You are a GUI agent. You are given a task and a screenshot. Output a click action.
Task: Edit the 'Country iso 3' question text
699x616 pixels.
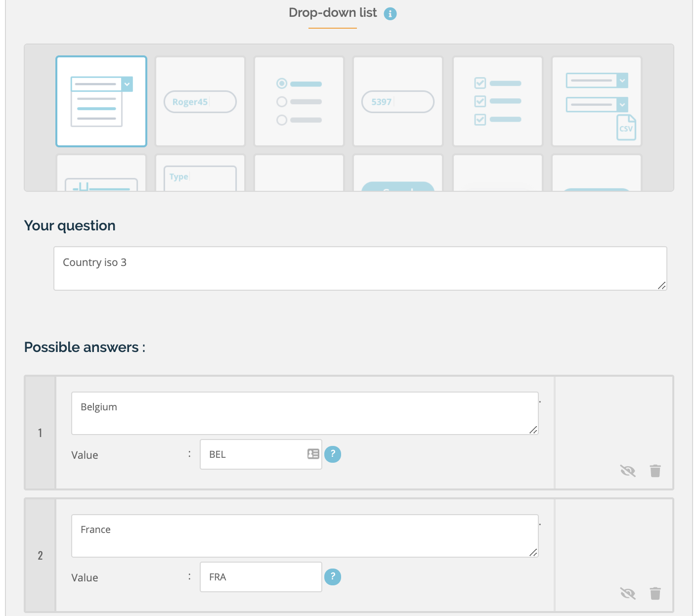coord(360,268)
